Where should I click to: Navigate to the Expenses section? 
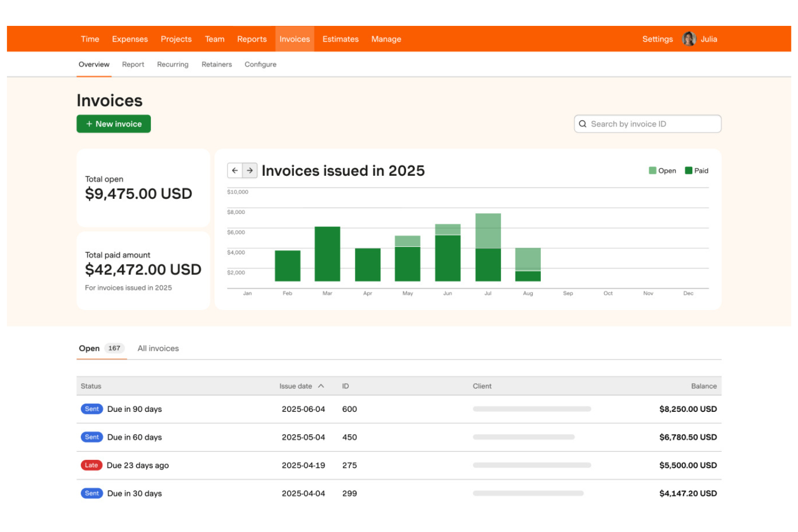point(129,38)
